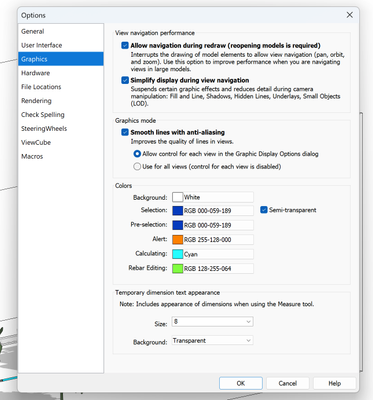Viewport: 373px width, 400px height.
Task: Open Help for Options dialog
Action: [x=334, y=383]
